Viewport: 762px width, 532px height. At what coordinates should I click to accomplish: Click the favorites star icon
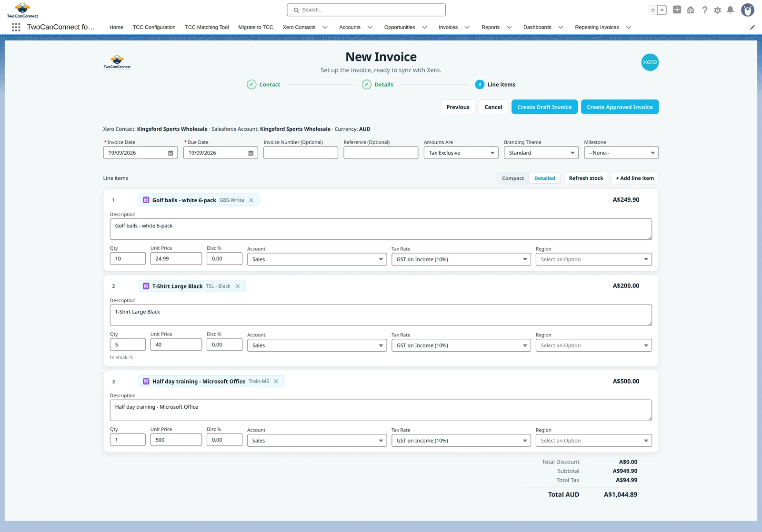pyautogui.click(x=652, y=10)
